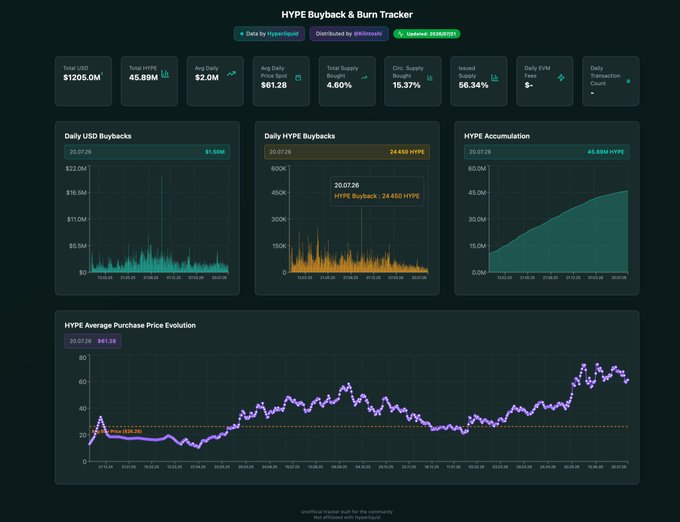Click the HYPE Buyback & Burn Tracker heading
680x522 pixels.
(347, 14)
